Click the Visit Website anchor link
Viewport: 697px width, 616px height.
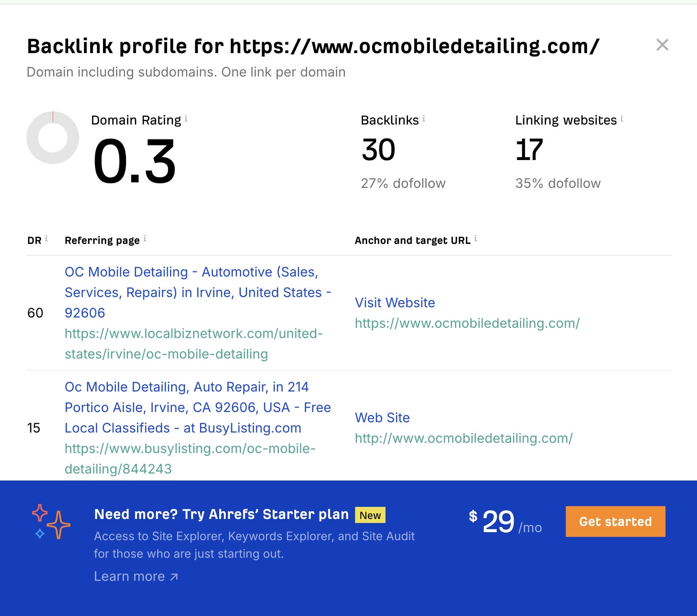point(394,303)
